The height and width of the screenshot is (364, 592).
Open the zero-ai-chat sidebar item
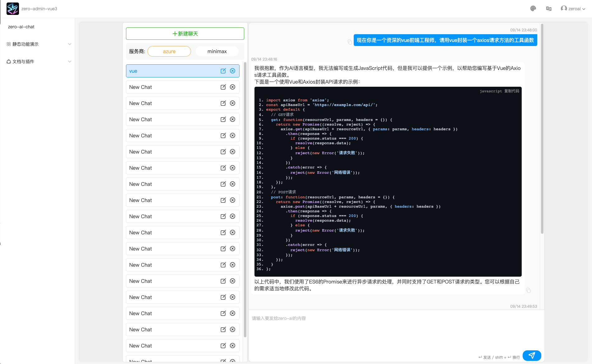(21, 27)
